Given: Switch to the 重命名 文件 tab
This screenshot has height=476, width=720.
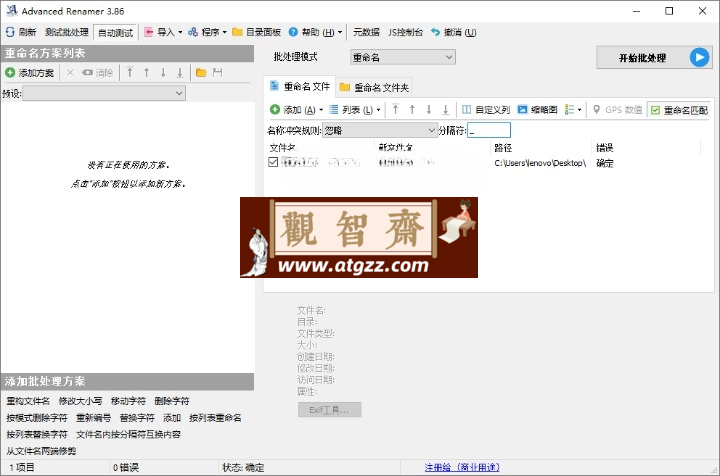Looking at the screenshot, I should [x=300, y=86].
